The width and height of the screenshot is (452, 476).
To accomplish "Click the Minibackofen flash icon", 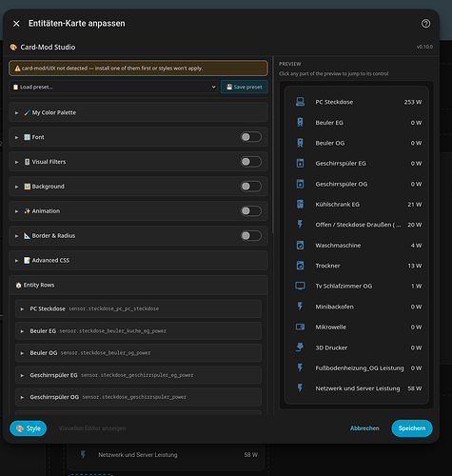I will point(300,307).
